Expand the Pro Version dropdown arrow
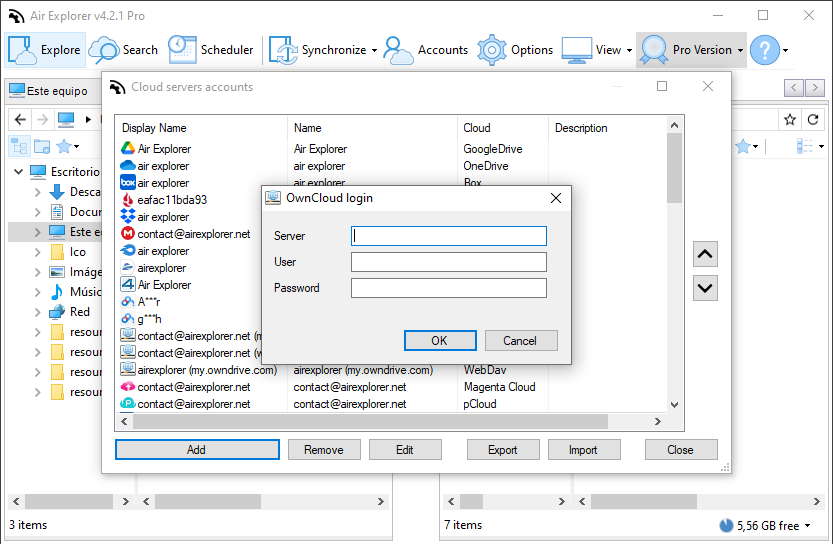The width and height of the screenshot is (833, 544). click(x=741, y=50)
